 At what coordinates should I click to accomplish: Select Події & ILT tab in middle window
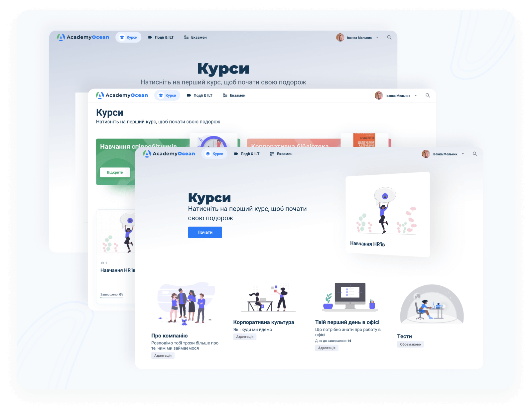[199, 96]
